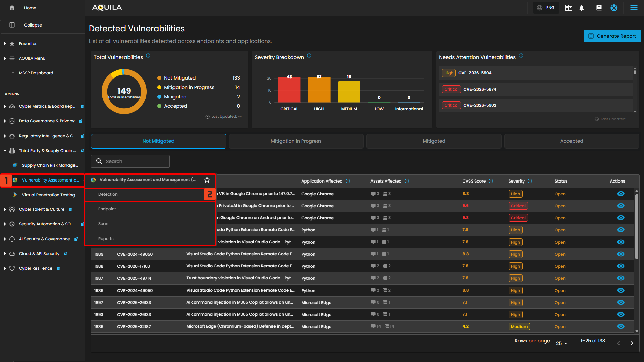Expand the AQUILA Menu section

[x=5, y=58]
